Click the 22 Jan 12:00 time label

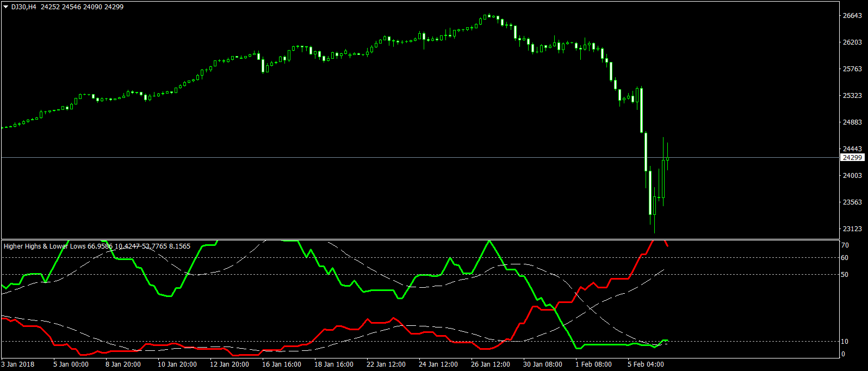click(386, 364)
